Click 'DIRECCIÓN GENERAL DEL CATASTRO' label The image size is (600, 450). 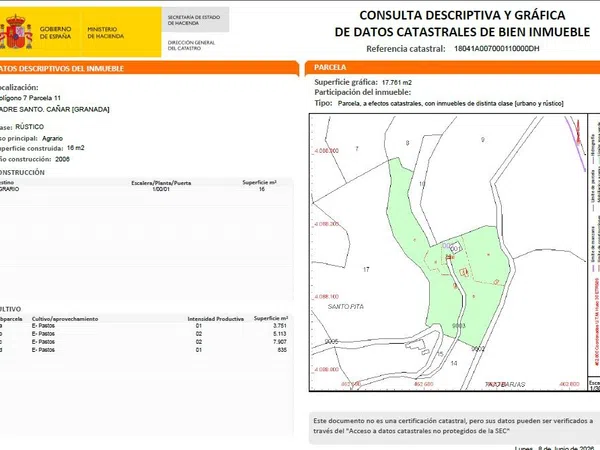pyautogui.click(x=191, y=45)
